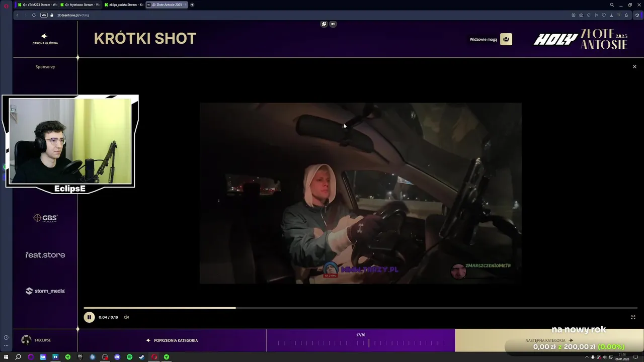Toggle the VPN badge in address bar
The width and height of the screenshot is (644, 362).
[x=44, y=15]
